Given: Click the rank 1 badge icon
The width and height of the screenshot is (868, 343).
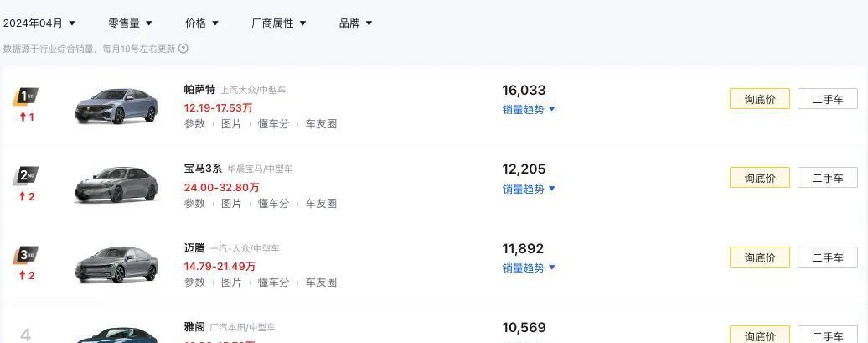Looking at the screenshot, I should [x=26, y=96].
